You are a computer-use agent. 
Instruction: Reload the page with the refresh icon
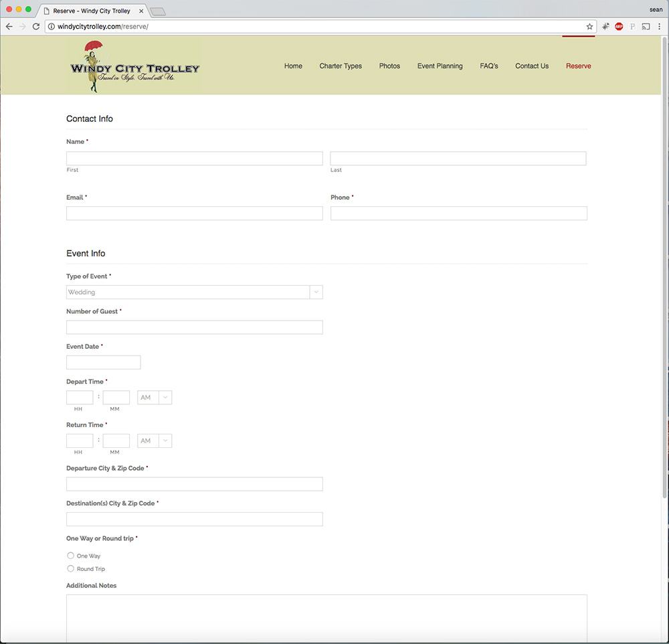pos(36,27)
